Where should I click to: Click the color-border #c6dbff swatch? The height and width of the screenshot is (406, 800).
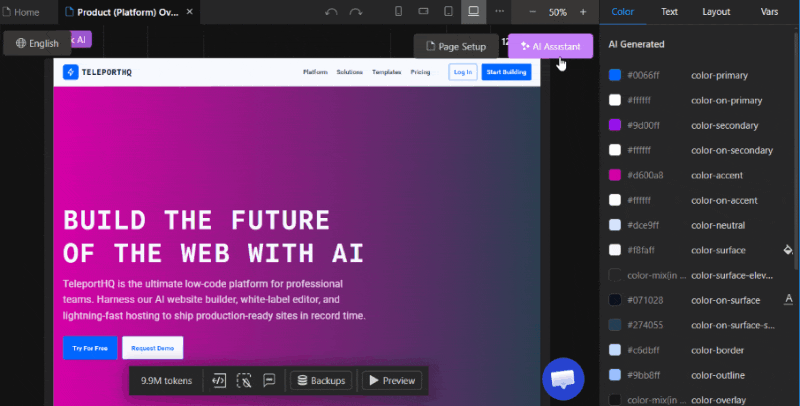(615, 350)
